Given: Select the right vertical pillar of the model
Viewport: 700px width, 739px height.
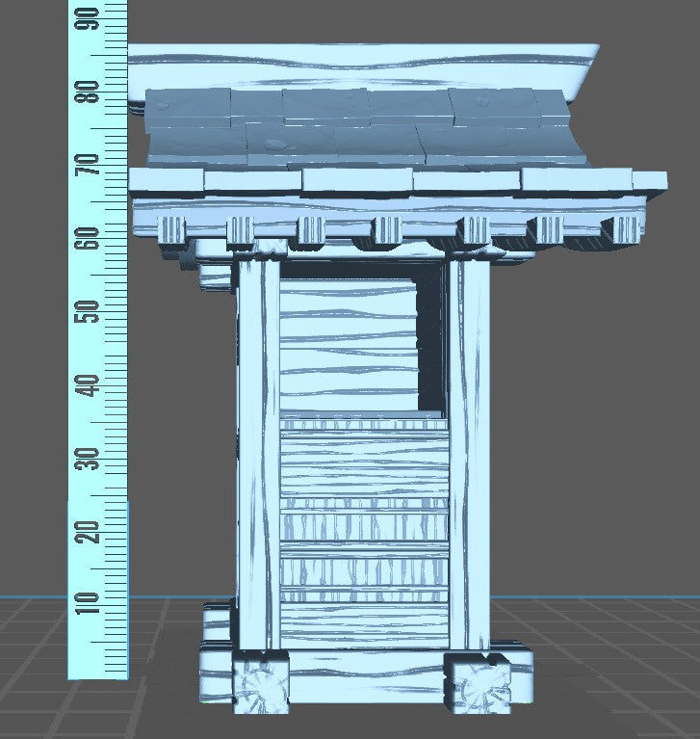Looking at the screenshot, I should click(470, 453).
